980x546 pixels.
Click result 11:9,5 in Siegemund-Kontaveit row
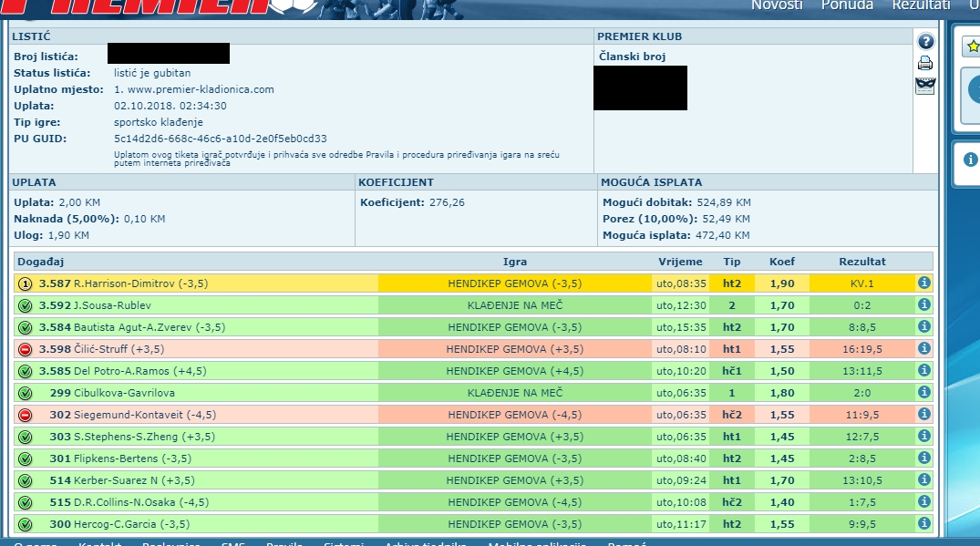tap(861, 415)
